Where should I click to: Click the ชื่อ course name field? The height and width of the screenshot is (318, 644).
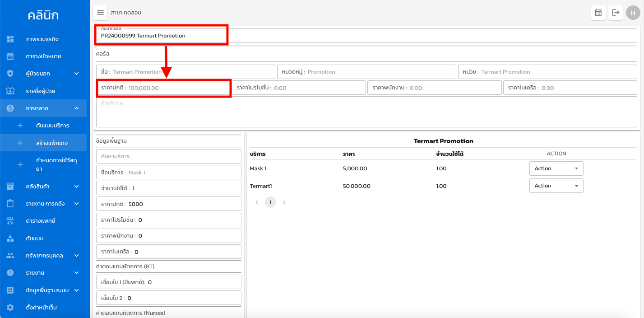185,72
